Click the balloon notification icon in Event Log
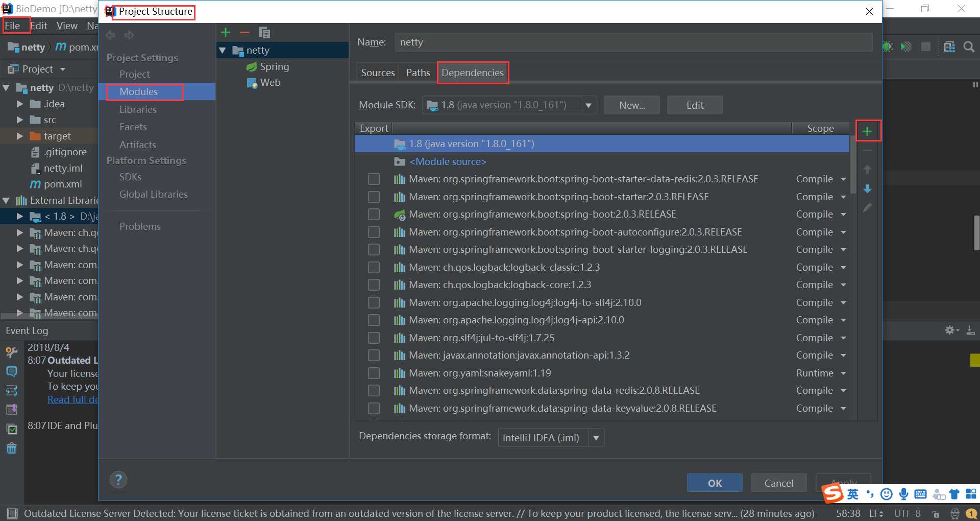 click(x=11, y=371)
